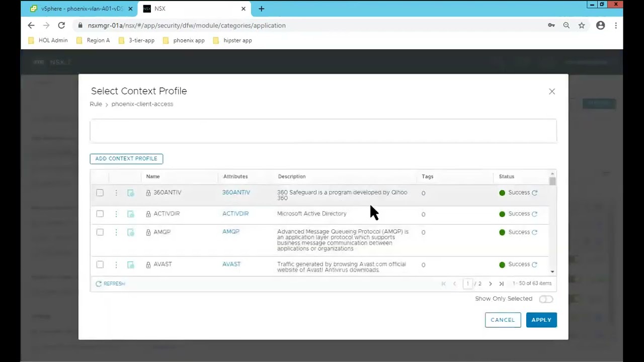Open the three-dot menu for AMQP row
644x362 pixels.
click(116, 232)
